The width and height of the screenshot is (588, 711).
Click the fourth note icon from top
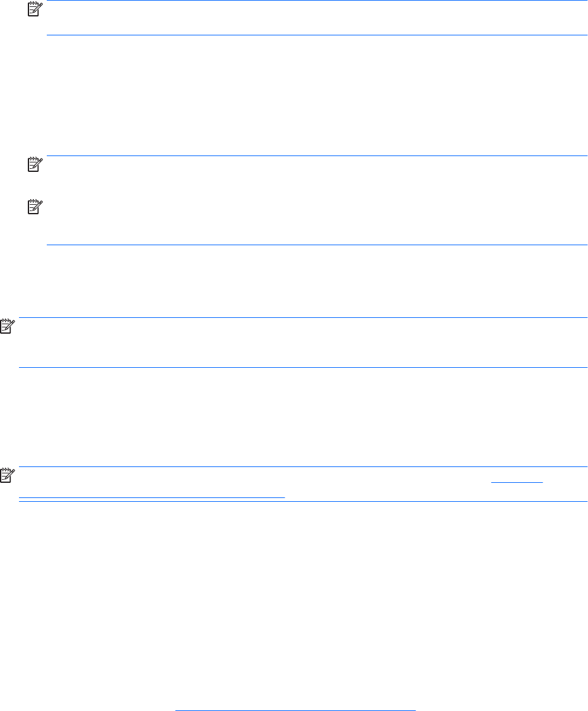click(8, 326)
